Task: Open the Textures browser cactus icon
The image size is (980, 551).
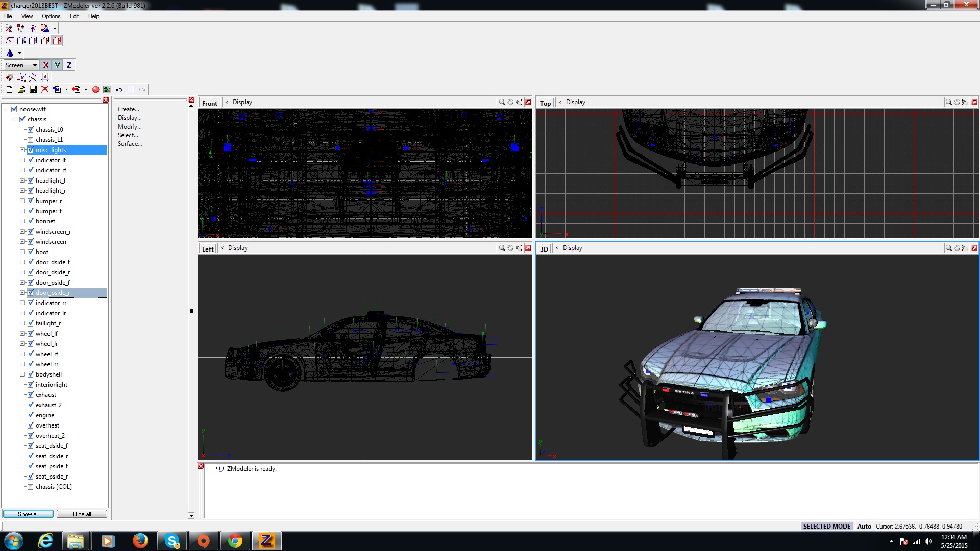Action: click(x=107, y=89)
